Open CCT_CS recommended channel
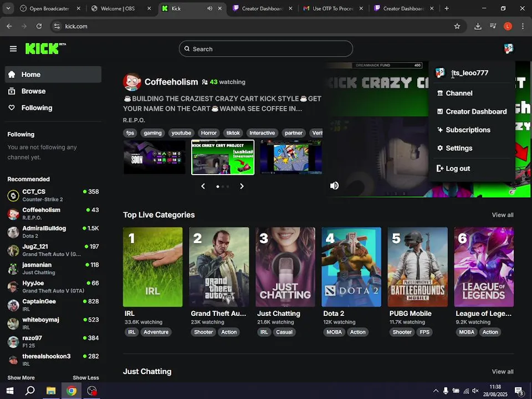 coord(53,196)
